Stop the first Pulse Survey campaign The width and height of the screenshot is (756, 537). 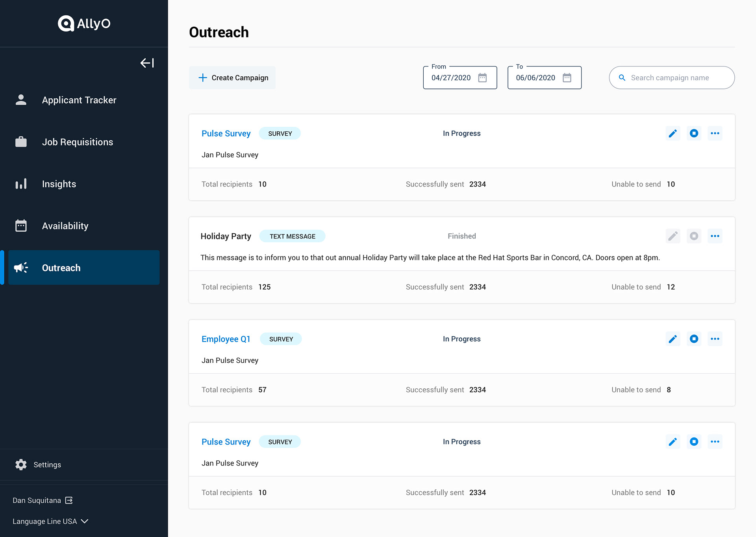(694, 133)
